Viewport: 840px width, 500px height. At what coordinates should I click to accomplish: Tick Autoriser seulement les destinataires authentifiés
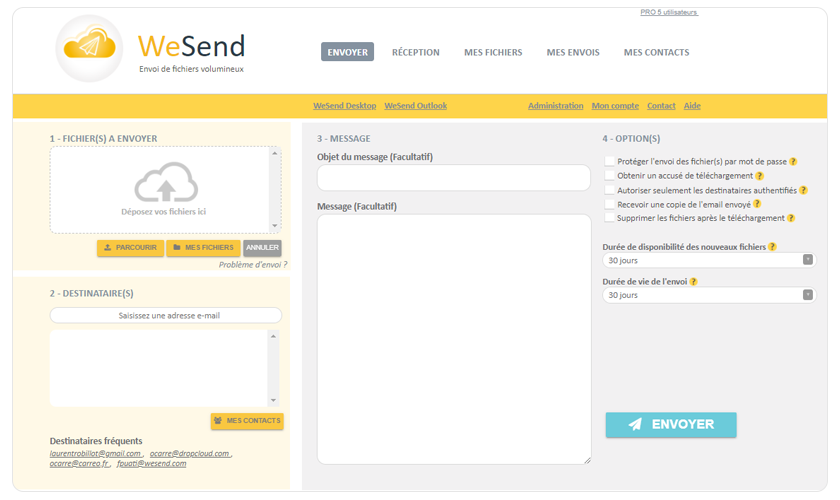(x=609, y=190)
